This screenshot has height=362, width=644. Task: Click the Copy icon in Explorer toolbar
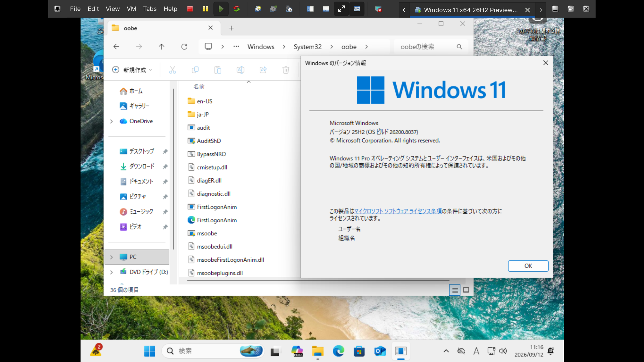coord(195,70)
